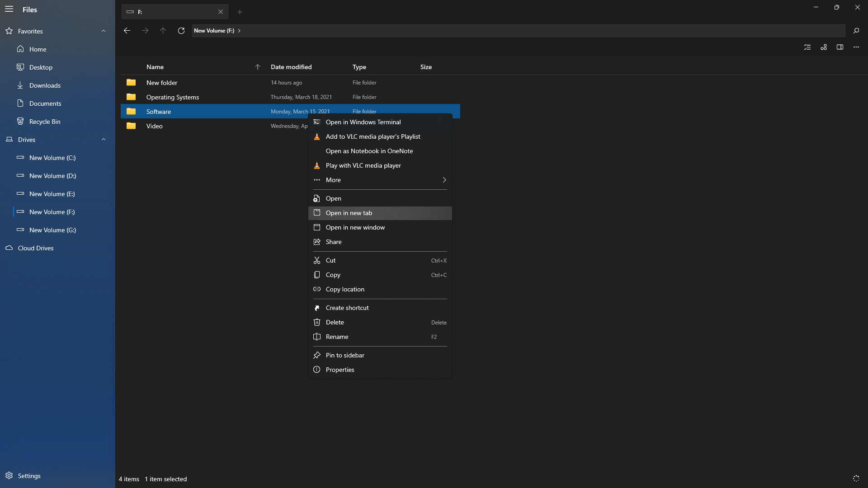Select Pin to sidebar menu entry

click(x=344, y=355)
